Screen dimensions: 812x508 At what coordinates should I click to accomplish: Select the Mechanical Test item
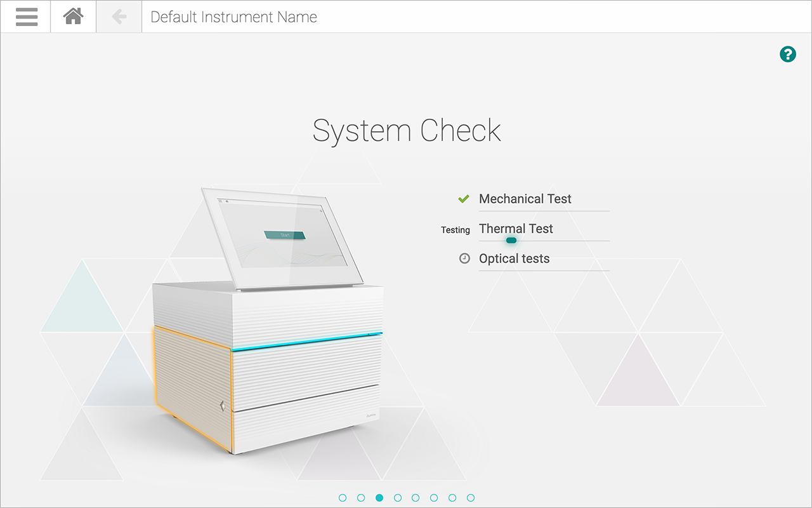[x=525, y=199]
